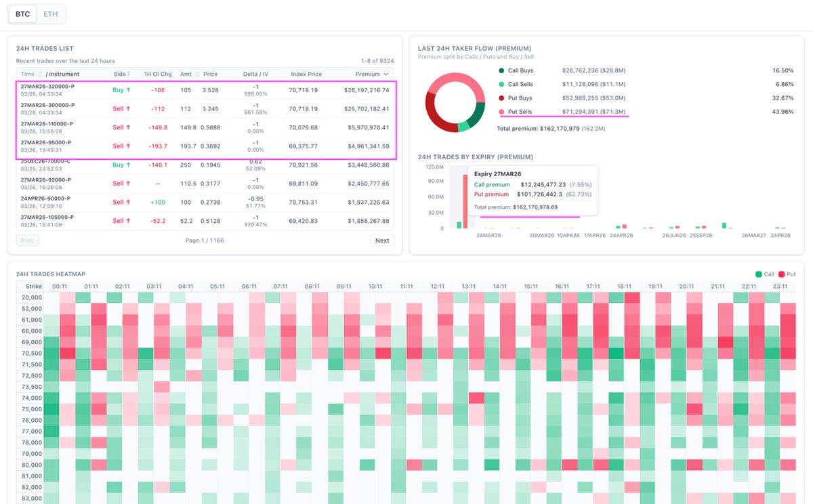Click the Put Sells legend dot
Viewport: 813px width, 504px height.
pos(501,111)
